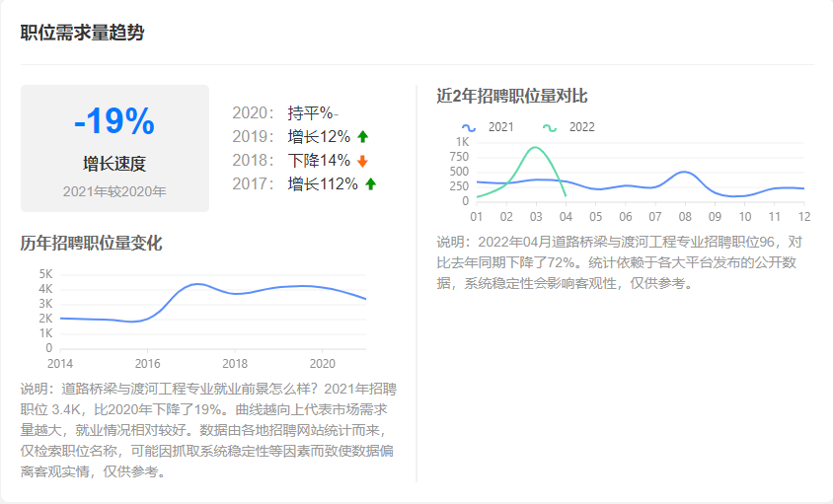Click x-axis label 2018 on yearly chart
Screen dimensions: 833x504
[x=235, y=364]
